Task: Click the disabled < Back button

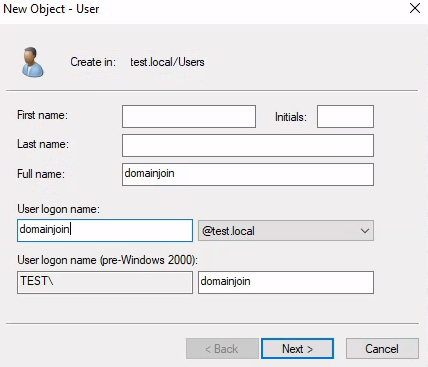Action: pyautogui.click(x=222, y=349)
